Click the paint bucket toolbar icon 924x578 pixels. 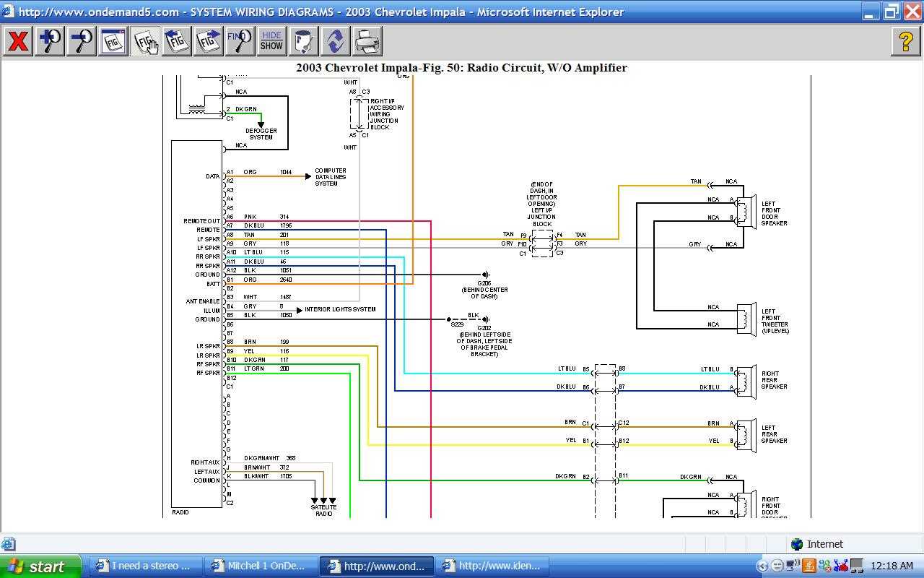(303, 41)
